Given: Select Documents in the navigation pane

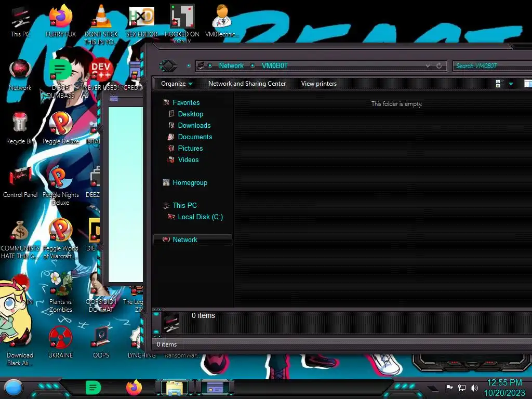Looking at the screenshot, I should pyautogui.click(x=195, y=137).
